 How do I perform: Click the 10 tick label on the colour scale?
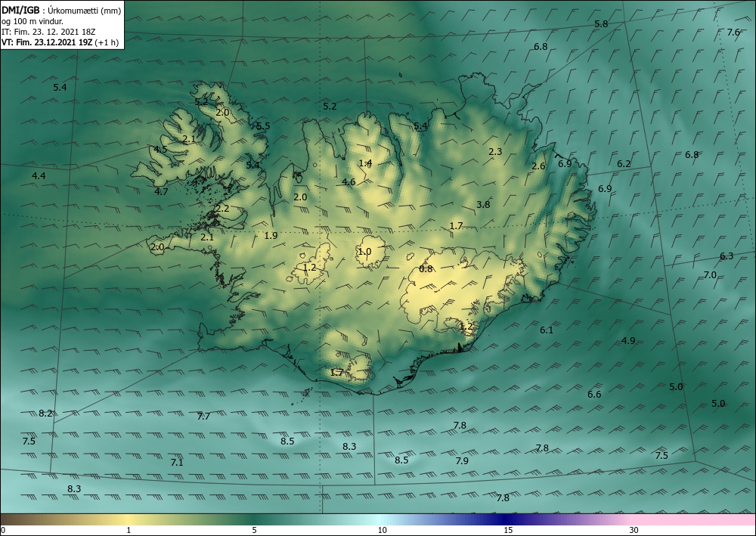click(x=383, y=530)
